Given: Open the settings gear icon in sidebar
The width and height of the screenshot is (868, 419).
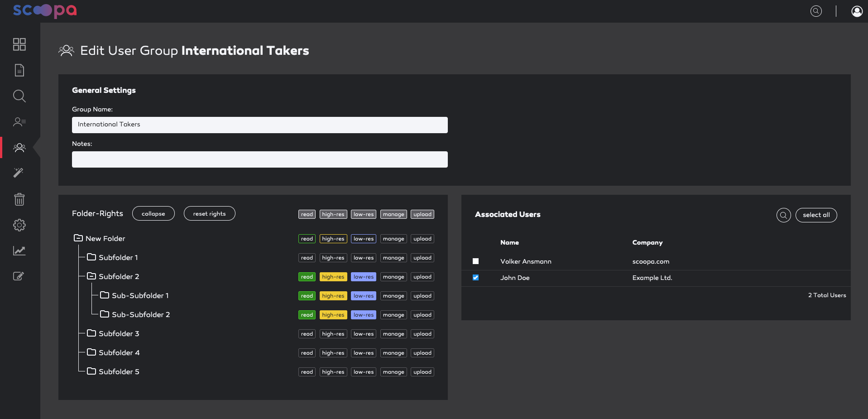Looking at the screenshot, I should coord(19,225).
